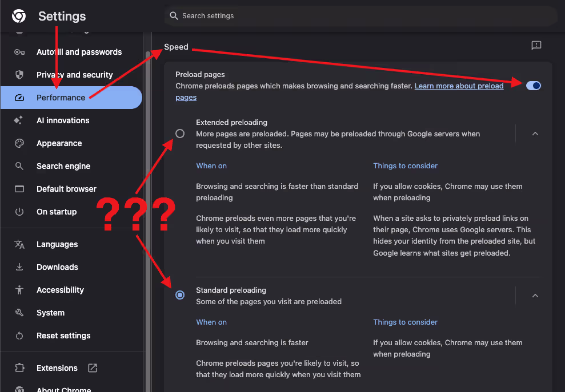Select the Standard preloading radio button

click(x=180, y=295)
